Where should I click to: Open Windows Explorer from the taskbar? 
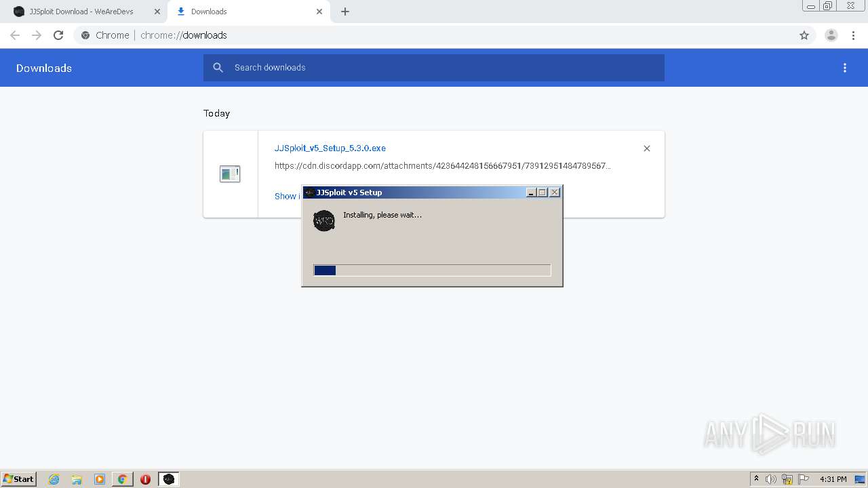(x=77, y=479)
